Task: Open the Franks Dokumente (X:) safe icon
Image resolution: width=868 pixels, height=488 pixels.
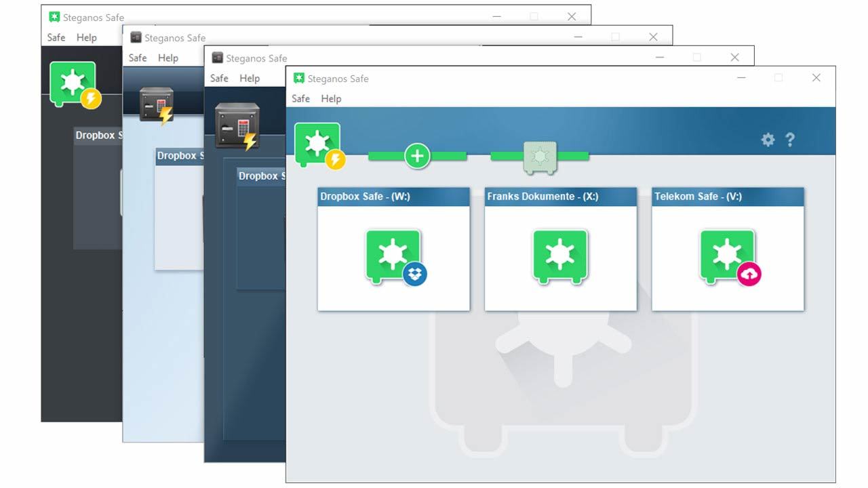Action: [x=560, y=256]
